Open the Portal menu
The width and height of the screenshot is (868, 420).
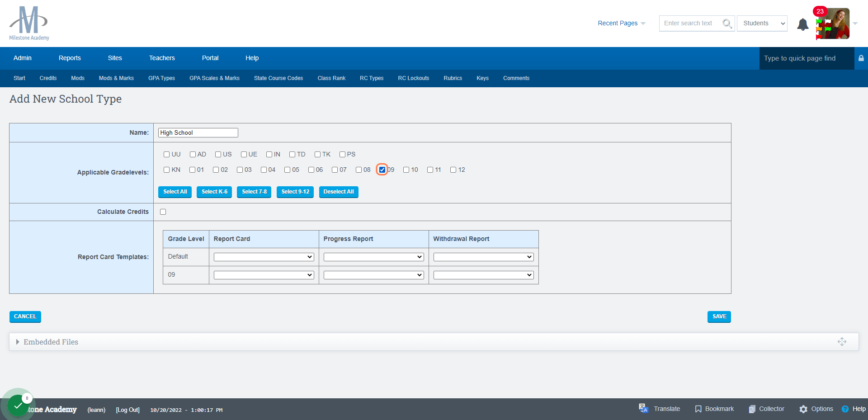pyautogui.click(x=210, y=58)
